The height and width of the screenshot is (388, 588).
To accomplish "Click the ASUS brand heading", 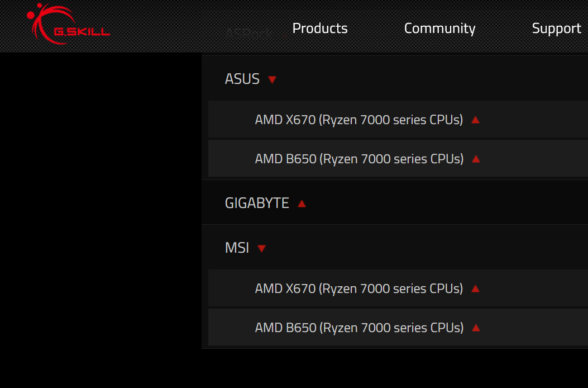I will click(242, 79).
